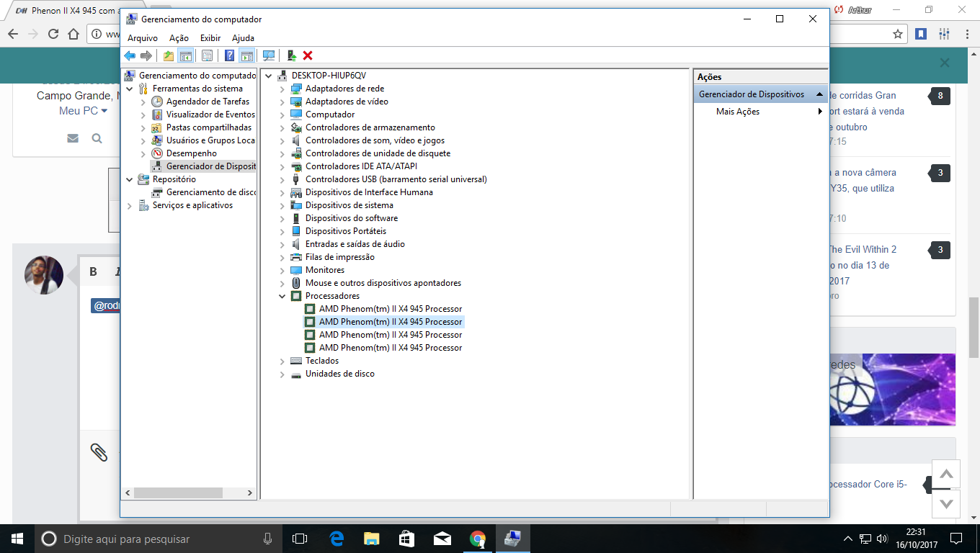Select Controladores de unidade de disquete
980x553 pixels.
(378, 153)
